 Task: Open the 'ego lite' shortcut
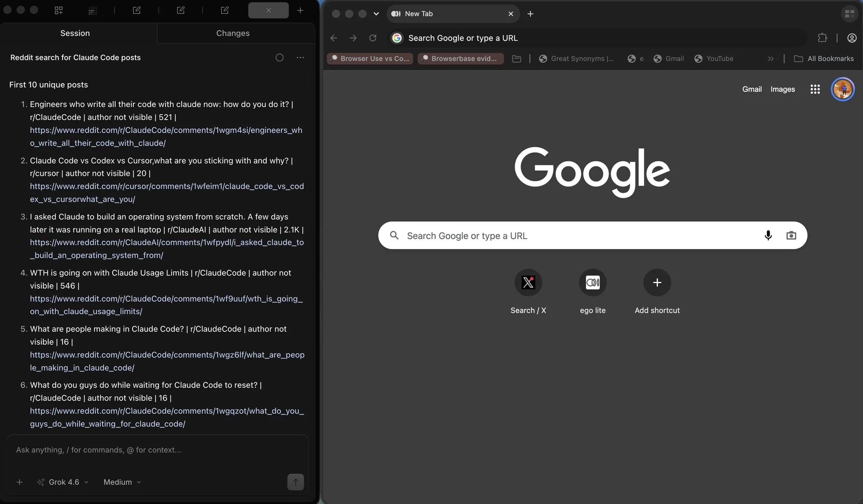[x=592, y=292]
